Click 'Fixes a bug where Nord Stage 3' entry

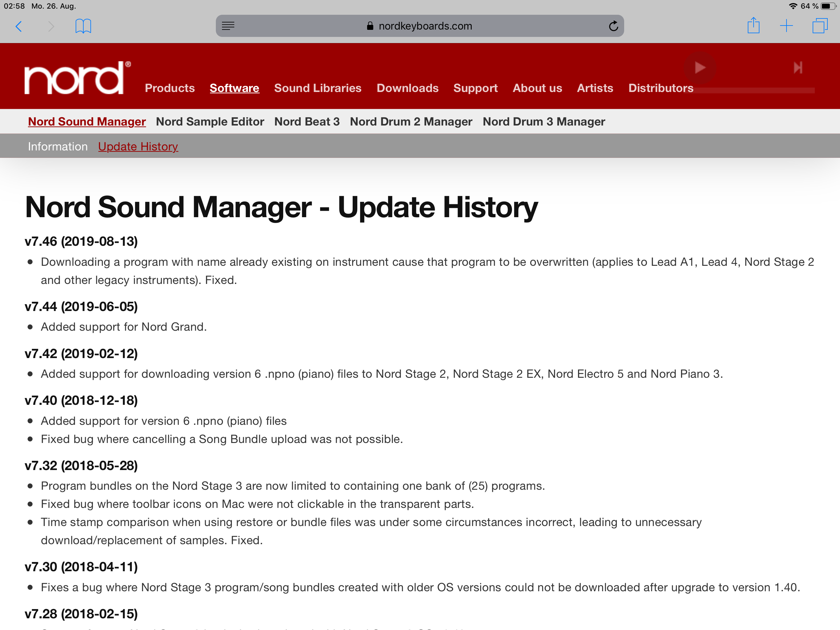pyautogui.click(x=420, y=588)
